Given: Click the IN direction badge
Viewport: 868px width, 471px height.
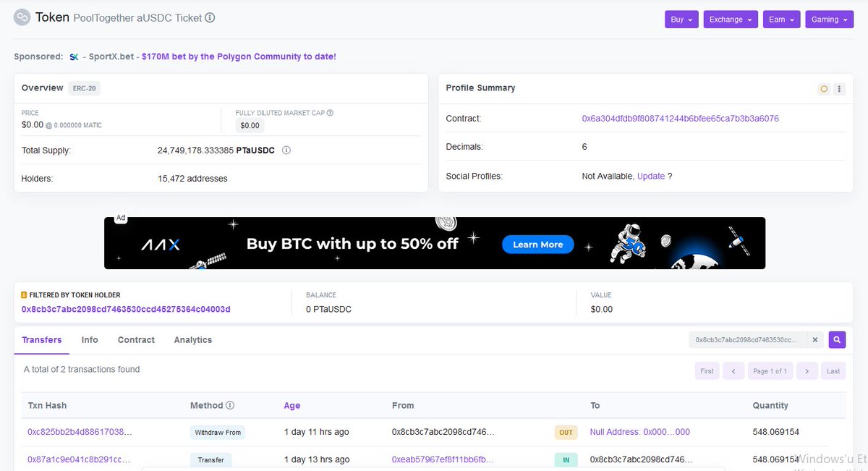Looking at the screenshot, I should [566, 459].
